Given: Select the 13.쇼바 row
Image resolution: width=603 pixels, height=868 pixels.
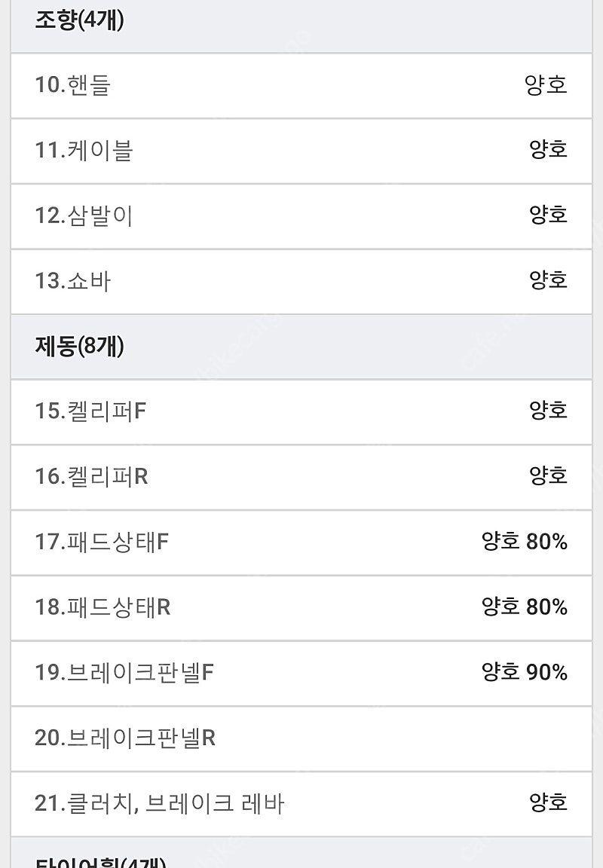Looking at the screenshot, I should (301, 282).
